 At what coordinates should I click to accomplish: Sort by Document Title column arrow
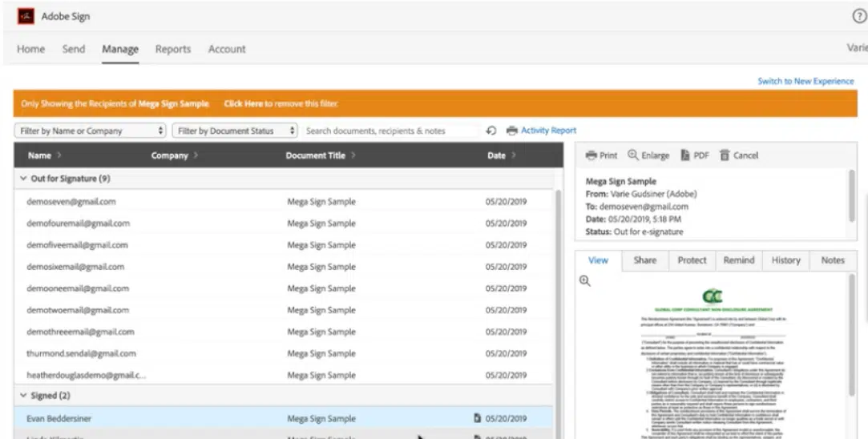pyautogui.click(x=353, y=155)
